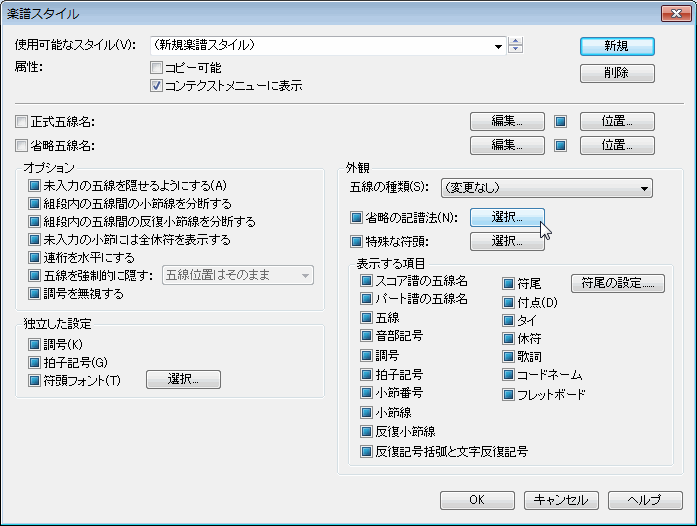
Task: Toggle independent 調号(K) checkbox
Action: [34, 344]
